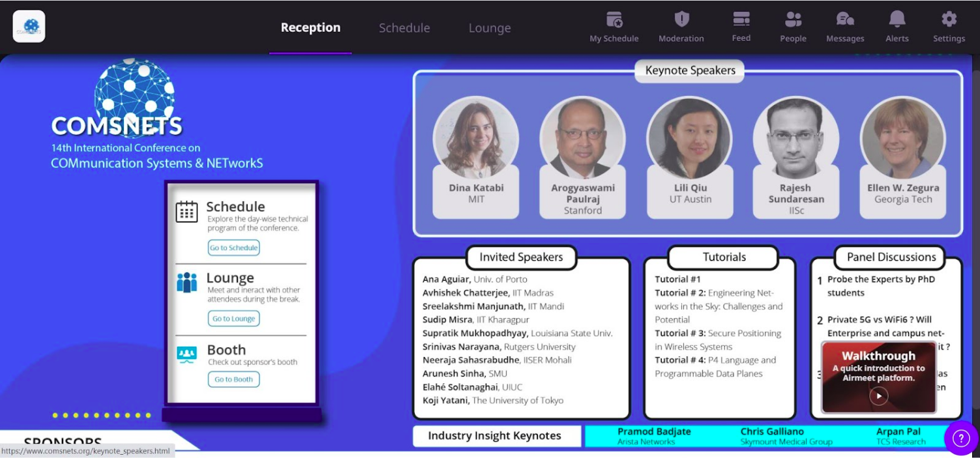Select Dina Katabi's keynote photo
980x458 pixels.
tap(476, 137)
